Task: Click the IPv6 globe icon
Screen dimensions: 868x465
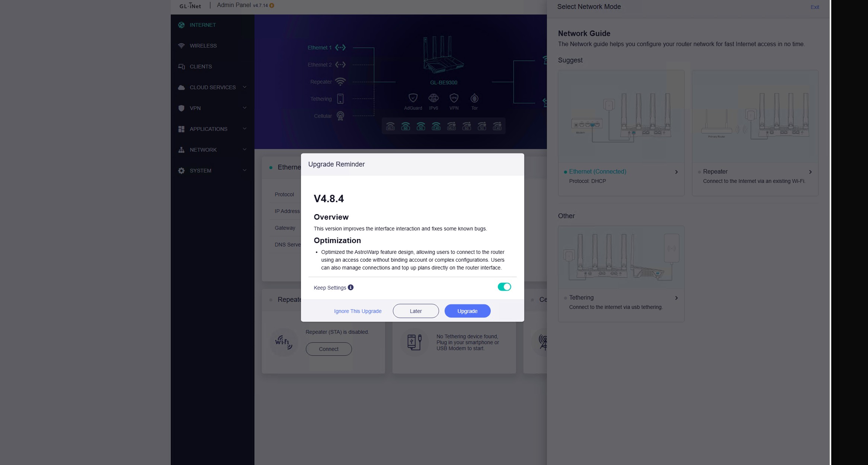Action: coord(433,98)
